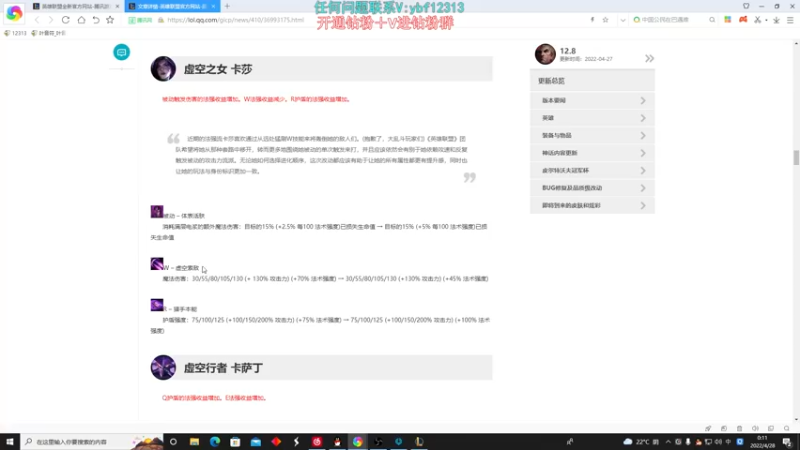Expand the 装备与物品 sidebar entry

click(592, 136)
